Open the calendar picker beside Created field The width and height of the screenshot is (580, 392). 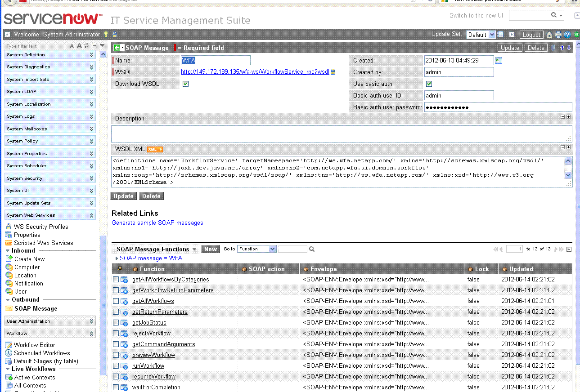pos(499,60)
